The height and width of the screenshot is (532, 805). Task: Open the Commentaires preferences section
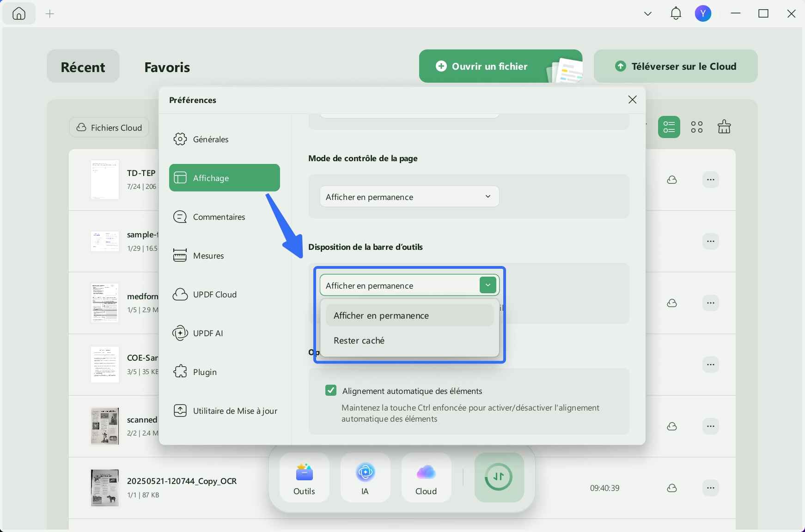[x=225, y=217]
